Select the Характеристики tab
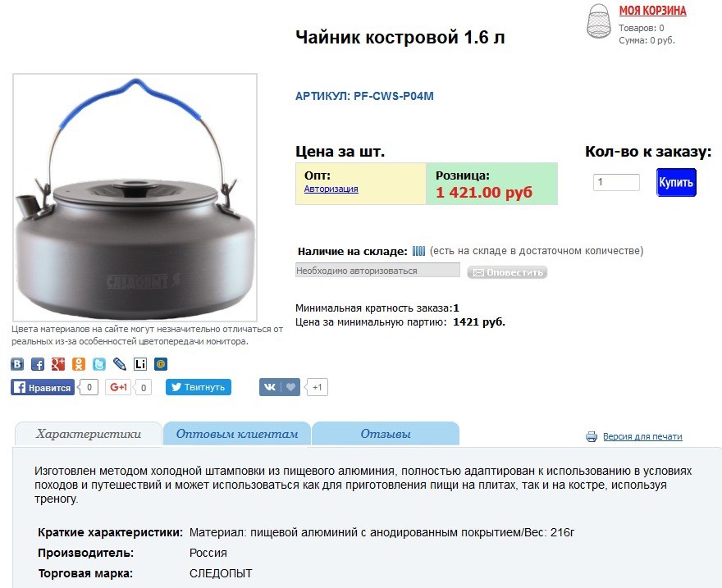This screenshot has height=588, width=722. click(x=89, y=434)
